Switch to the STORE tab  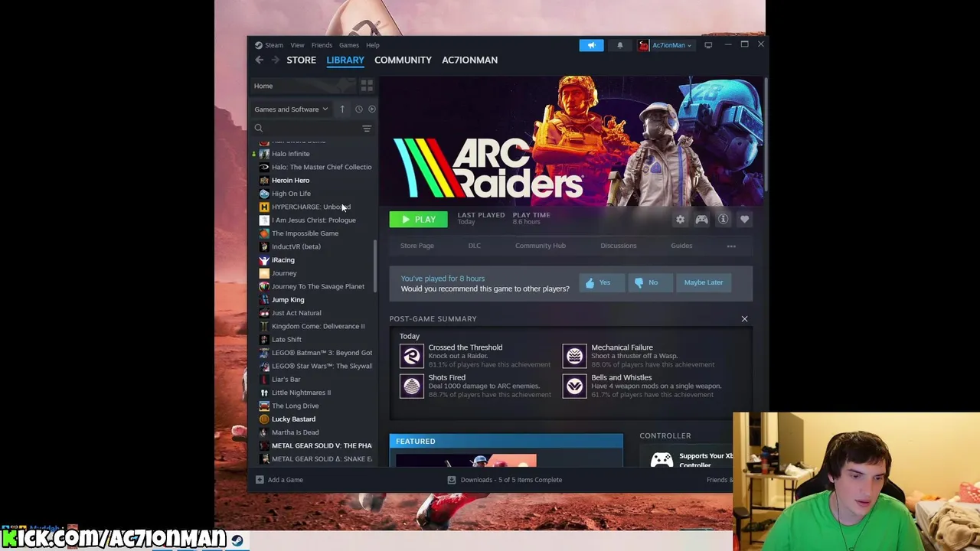coord(301,60)
